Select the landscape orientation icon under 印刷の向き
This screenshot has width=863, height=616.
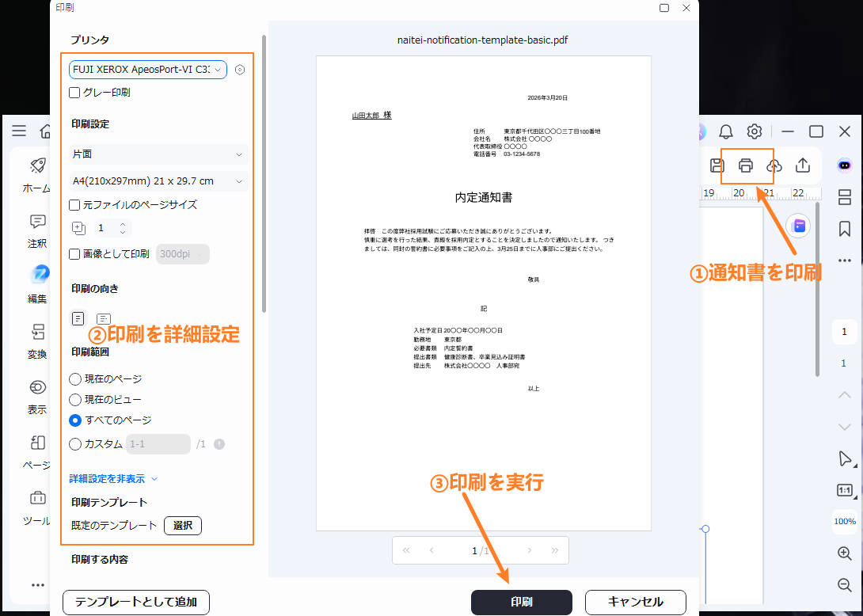pos(103,318)
